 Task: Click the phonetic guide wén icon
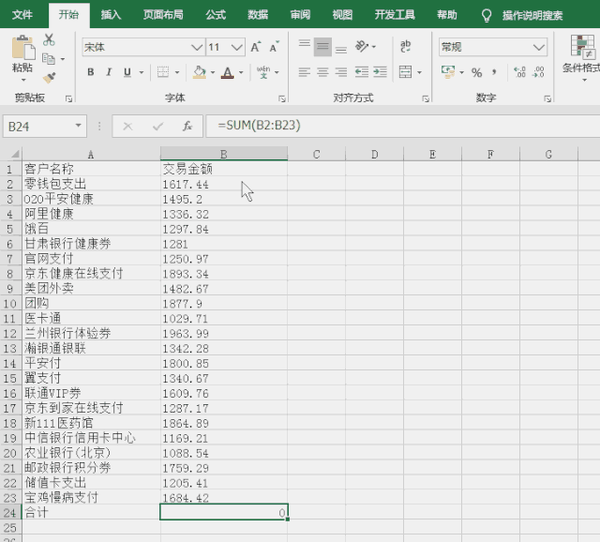pos(263,72)
